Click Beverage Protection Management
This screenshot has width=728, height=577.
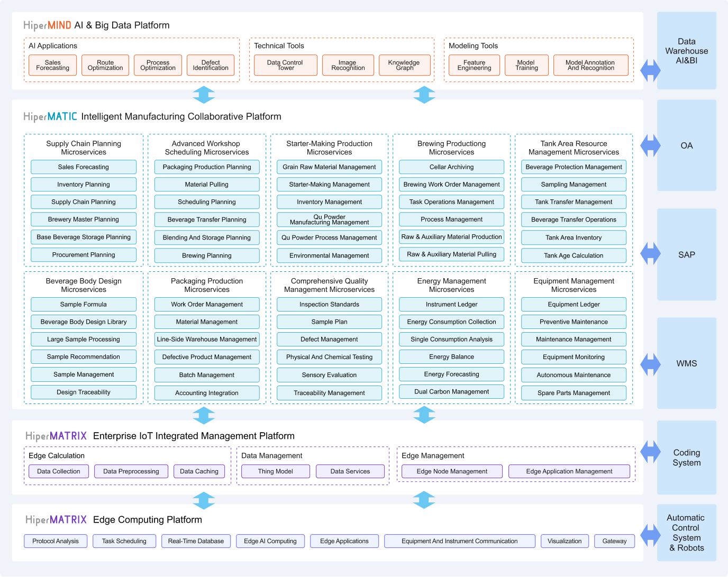coord(574,167)
